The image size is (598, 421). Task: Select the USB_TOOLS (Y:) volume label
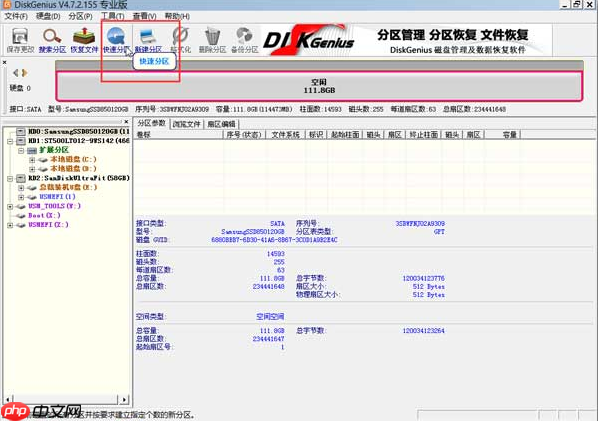pos(55,206)
